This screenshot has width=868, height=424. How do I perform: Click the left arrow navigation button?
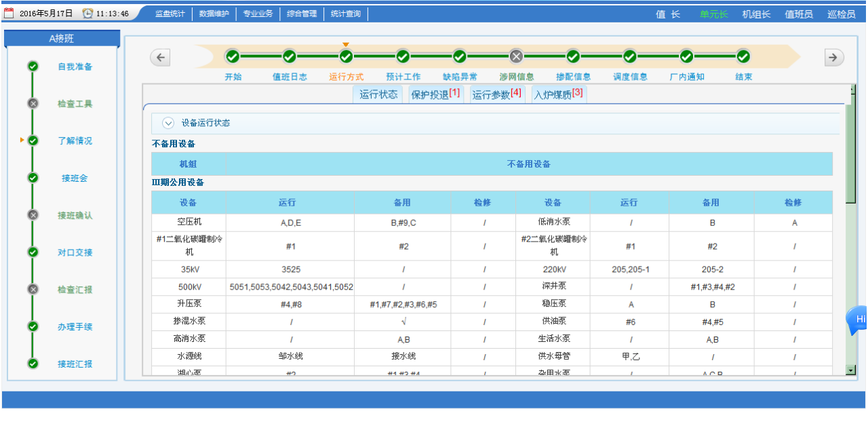point(160,58)
